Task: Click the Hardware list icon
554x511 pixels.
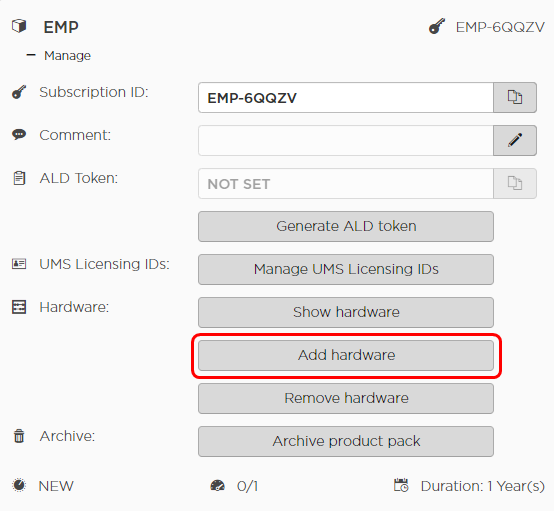Action: [x=19, y=307]
